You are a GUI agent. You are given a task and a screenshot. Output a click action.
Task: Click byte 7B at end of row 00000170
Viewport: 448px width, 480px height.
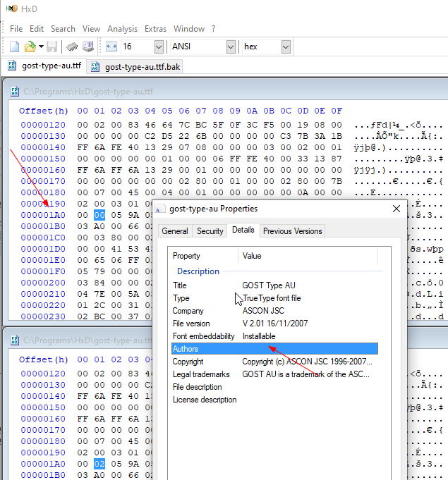pos(337,181)
